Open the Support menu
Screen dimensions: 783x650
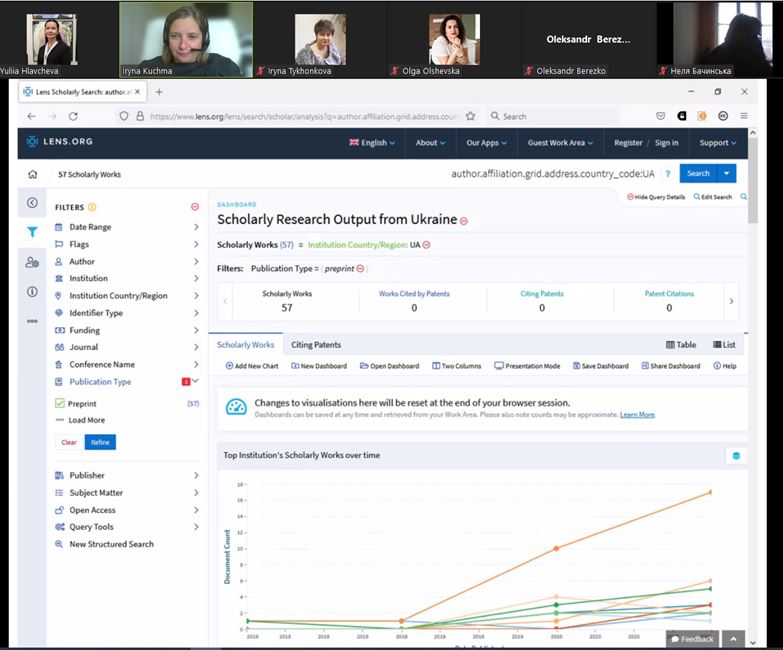(718, 143)
